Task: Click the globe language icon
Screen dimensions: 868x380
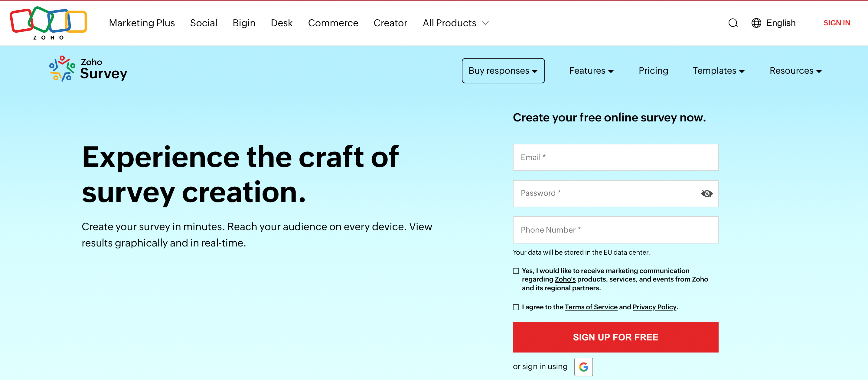Action: pos(756,23)
